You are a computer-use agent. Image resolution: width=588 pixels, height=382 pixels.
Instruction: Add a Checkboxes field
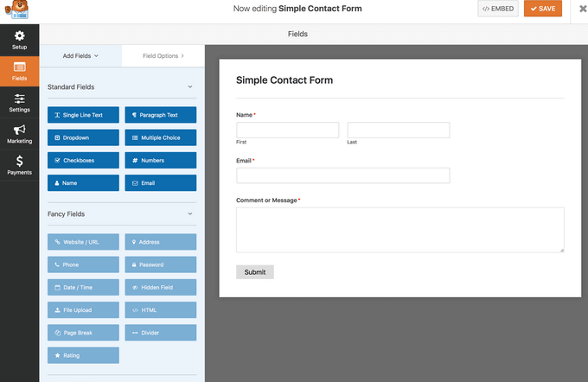(83, 161)
